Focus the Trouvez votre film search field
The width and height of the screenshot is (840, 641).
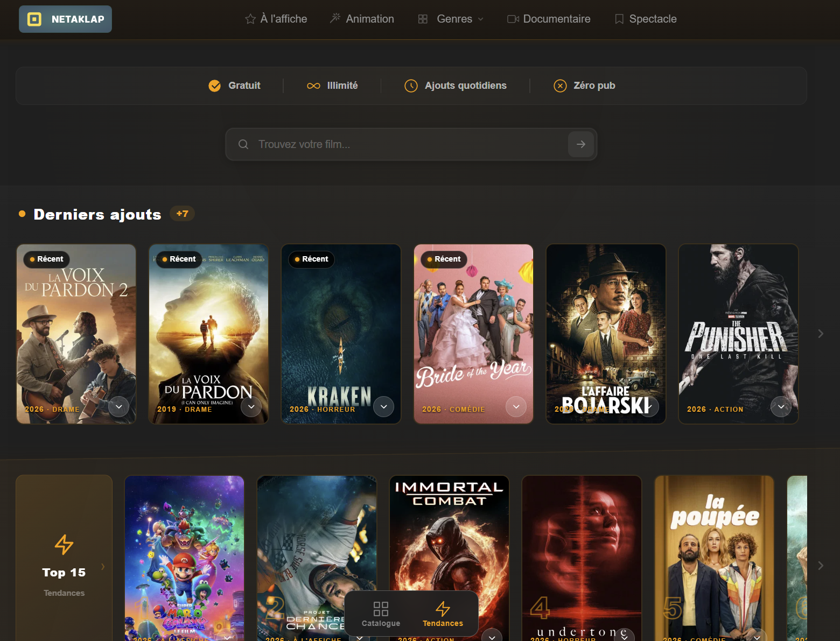tap(411, 144)
